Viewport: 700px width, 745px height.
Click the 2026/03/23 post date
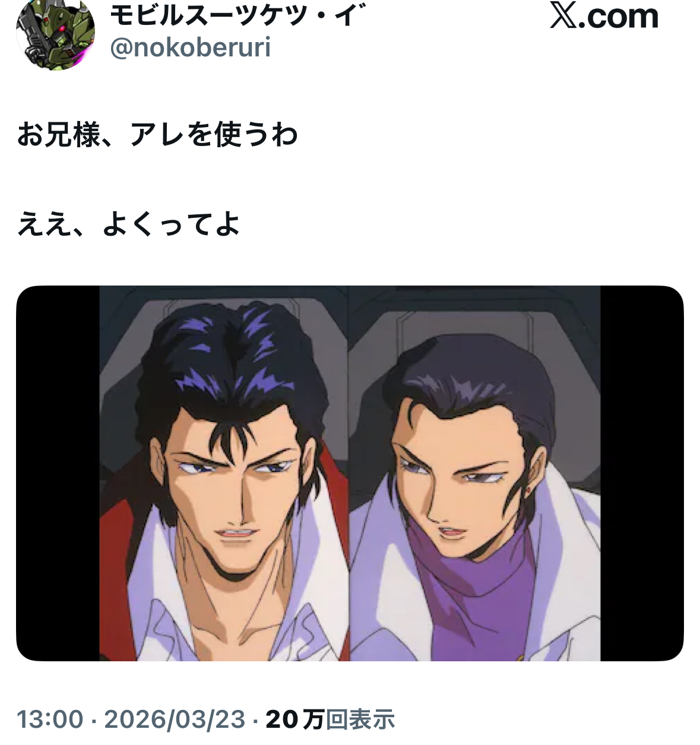coord(175,719)
